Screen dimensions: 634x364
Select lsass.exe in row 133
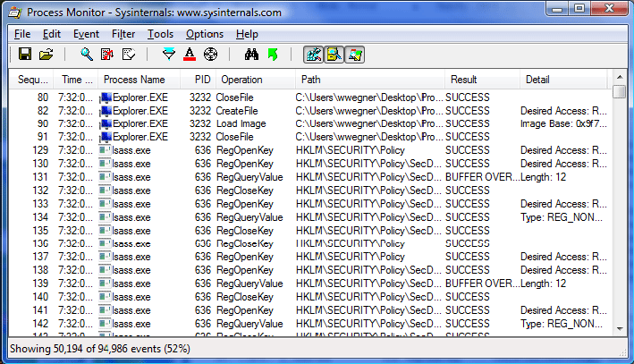point(131,204)
